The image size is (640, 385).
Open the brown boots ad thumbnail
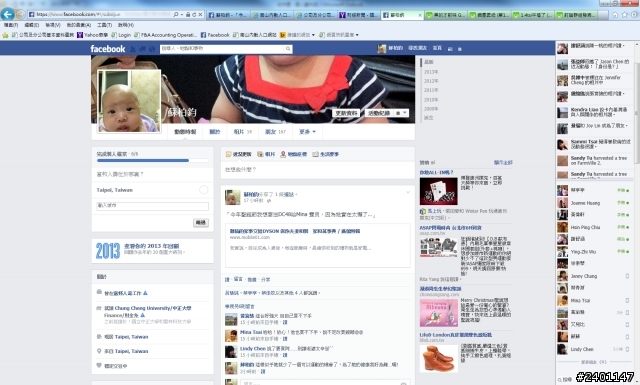[438, 358]
